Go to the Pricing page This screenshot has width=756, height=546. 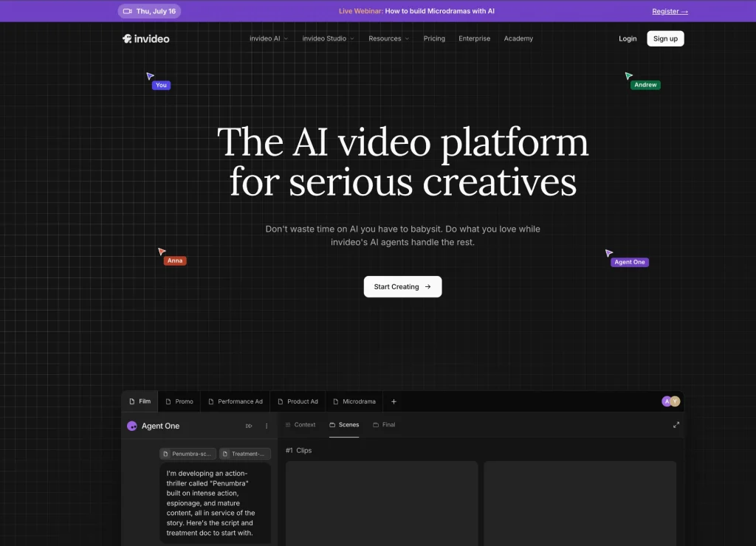(x=434, y=38)
